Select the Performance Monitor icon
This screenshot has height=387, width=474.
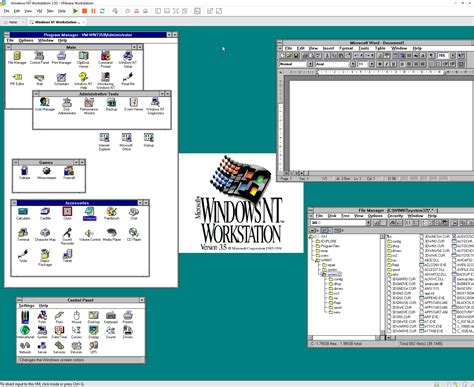pyautogui.click(x=89, y=106)
